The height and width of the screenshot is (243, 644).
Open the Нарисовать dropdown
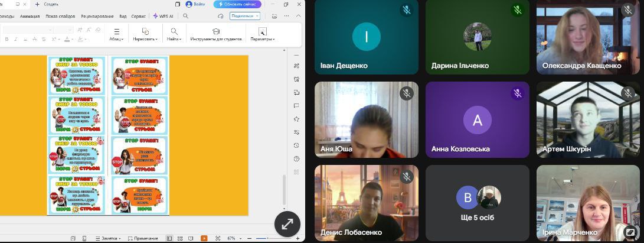pyautogui.click(x=145, y=35)
